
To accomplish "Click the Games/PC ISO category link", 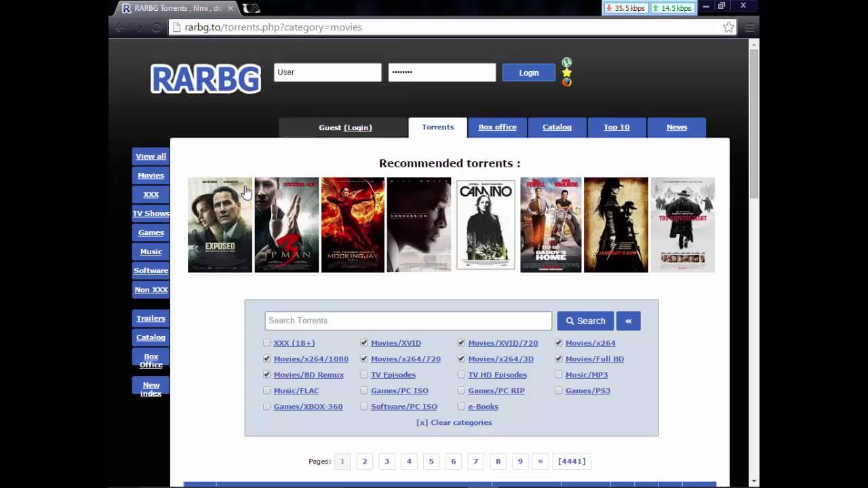I will pyautogui.click(x=399, y=390).
